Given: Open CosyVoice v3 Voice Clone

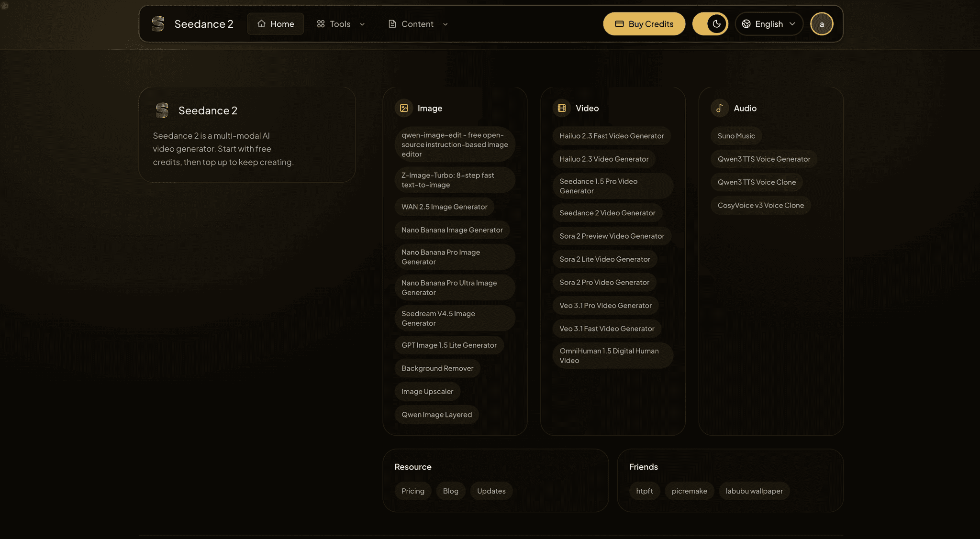Looking at the screenshot, I should (x=761, y=206).
